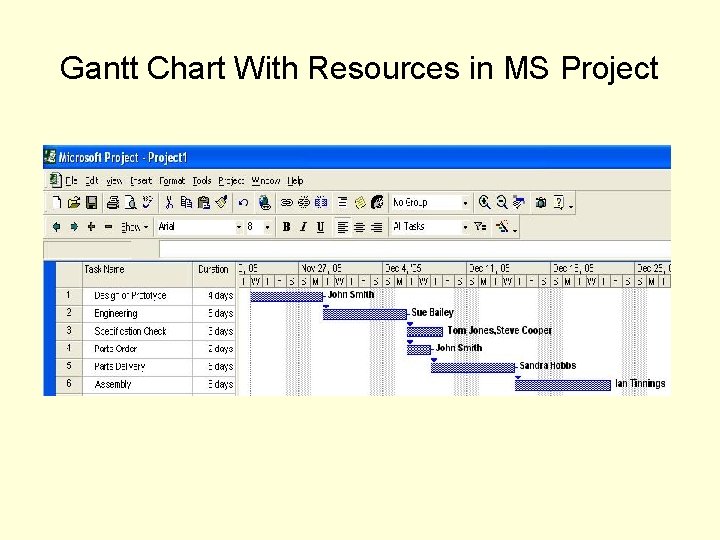720x540 pixels.
Task: Click the Ian Tinnings Gantt bar
Action: 562,385
